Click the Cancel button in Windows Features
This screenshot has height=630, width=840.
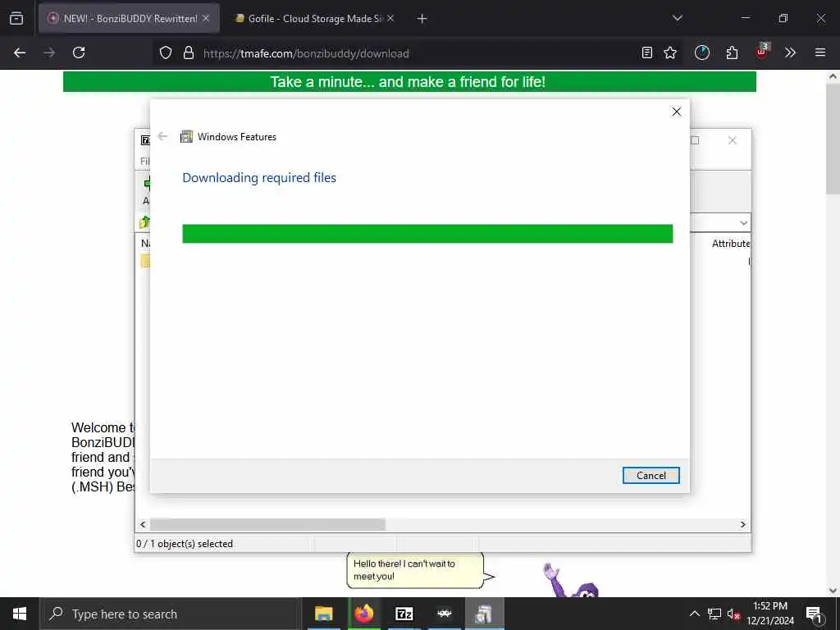coord(651,475)
